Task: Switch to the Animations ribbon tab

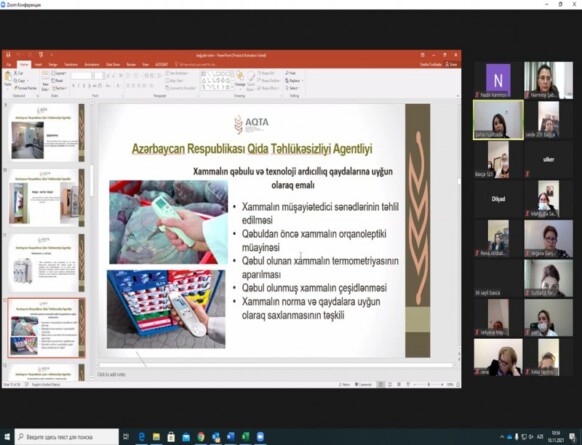Action: point(92,64)
